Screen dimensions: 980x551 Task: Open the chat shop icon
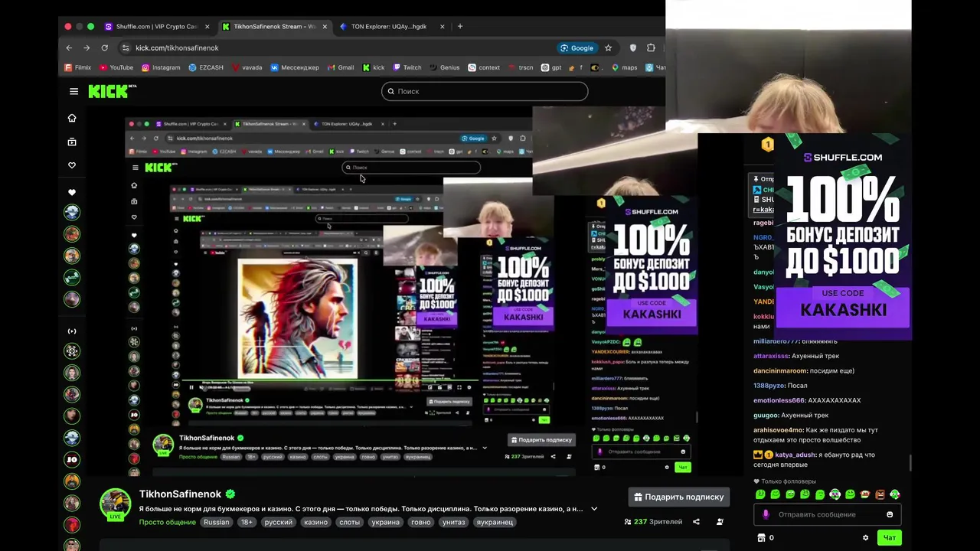pyautogui.click(x=761, y=538)
